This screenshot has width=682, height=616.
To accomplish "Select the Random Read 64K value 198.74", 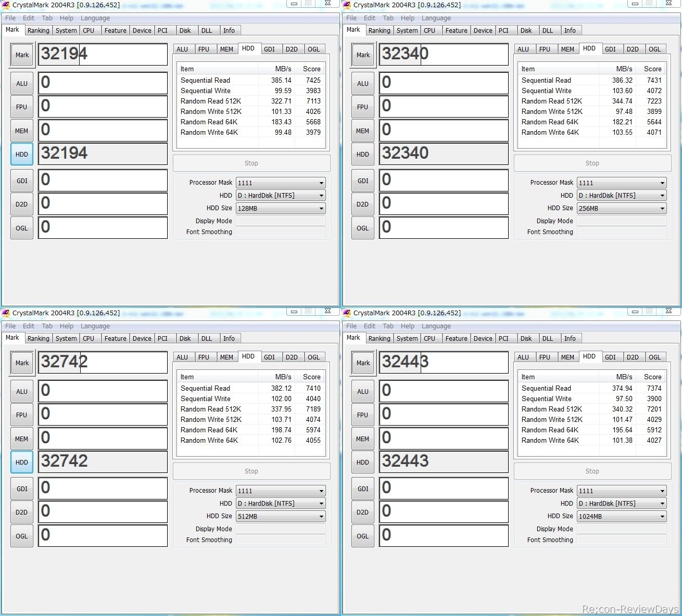I will (281, 430).
